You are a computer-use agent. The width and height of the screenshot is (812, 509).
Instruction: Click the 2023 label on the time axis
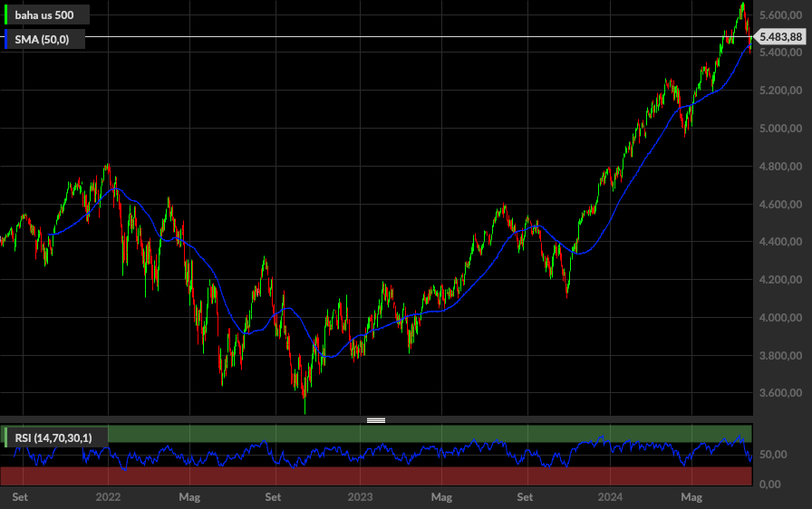pyautogui.click(x=361, y=497)
